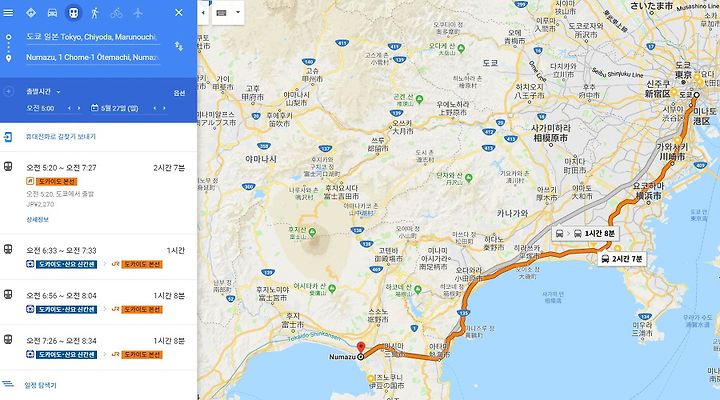The width and height of the screenshot is (720, 400).
Task: Open details link for 5:20 route
Action: (x=37, y=220)
